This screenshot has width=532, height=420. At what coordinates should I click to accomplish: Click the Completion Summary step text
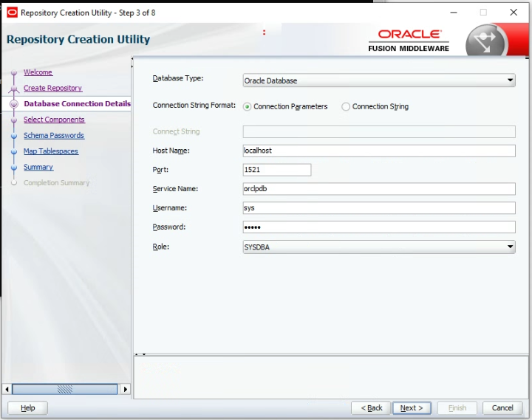click(x=56, y=183)
